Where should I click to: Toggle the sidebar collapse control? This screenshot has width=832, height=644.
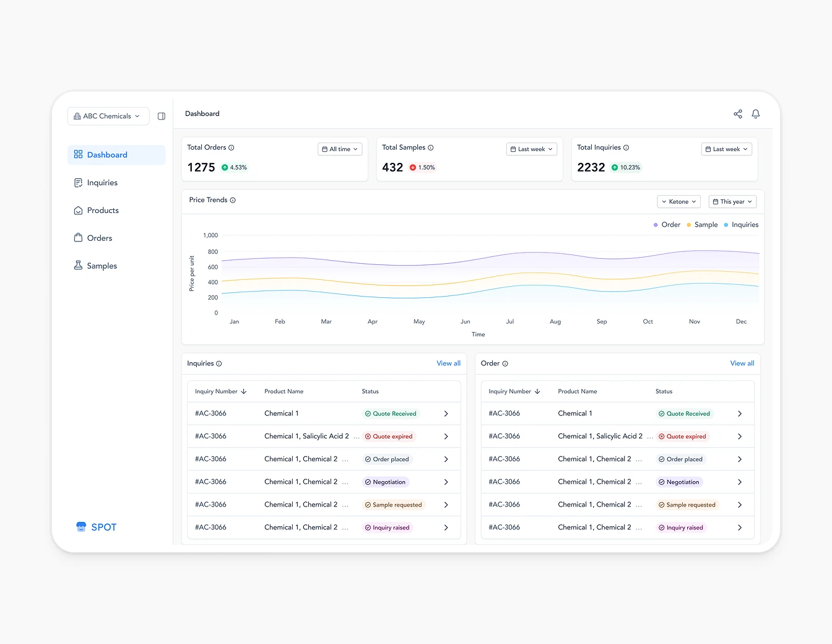[162, 116]
